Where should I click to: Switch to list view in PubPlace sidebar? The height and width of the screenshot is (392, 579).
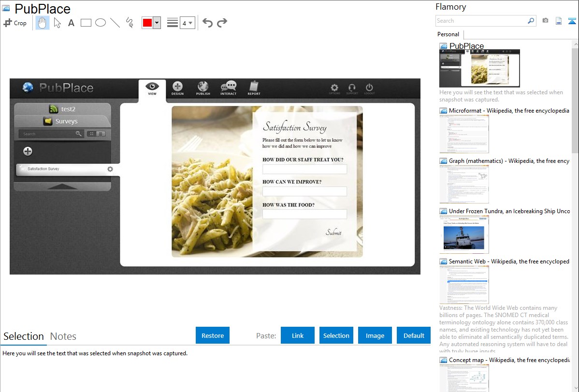pyautogui.click(x=101, y=134)
